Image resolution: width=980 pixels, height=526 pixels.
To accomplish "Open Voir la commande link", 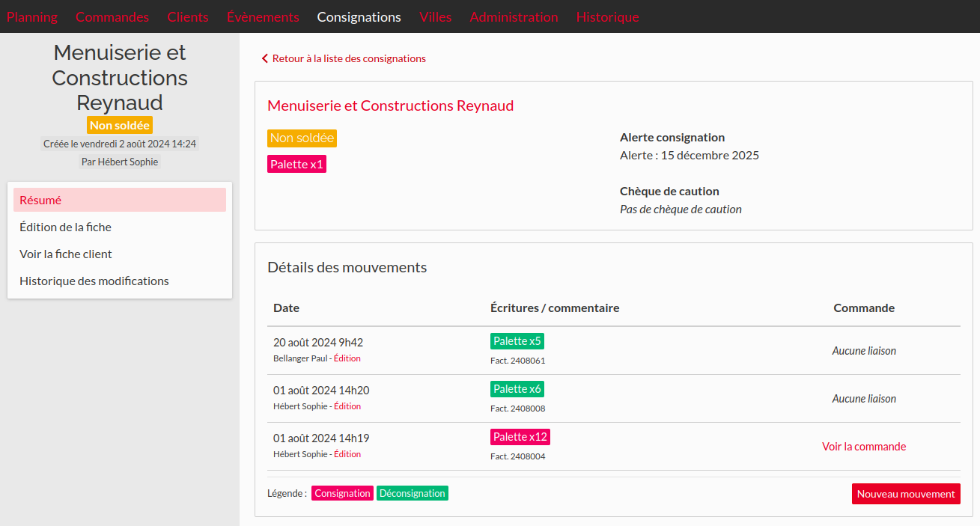I will 864,447.
